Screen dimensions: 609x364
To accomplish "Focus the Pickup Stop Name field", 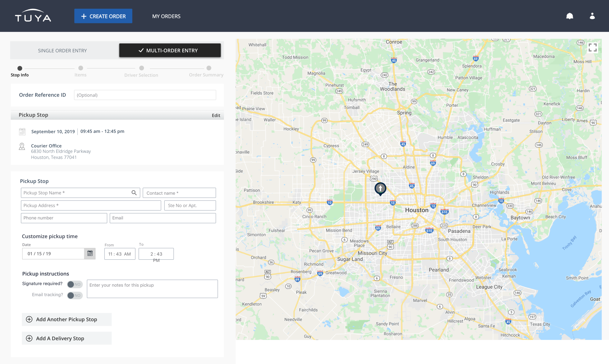I will tap(80, 193).
